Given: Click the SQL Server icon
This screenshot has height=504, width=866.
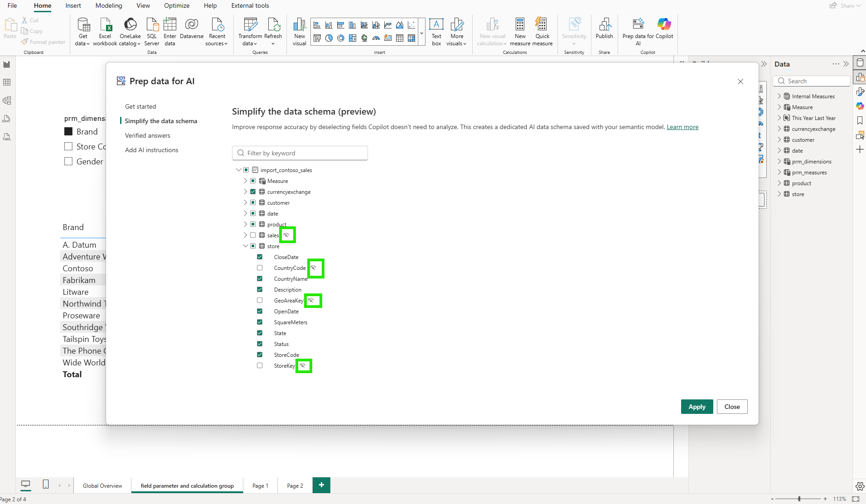Looking at the screenshot, I should [x=152, y=32].
